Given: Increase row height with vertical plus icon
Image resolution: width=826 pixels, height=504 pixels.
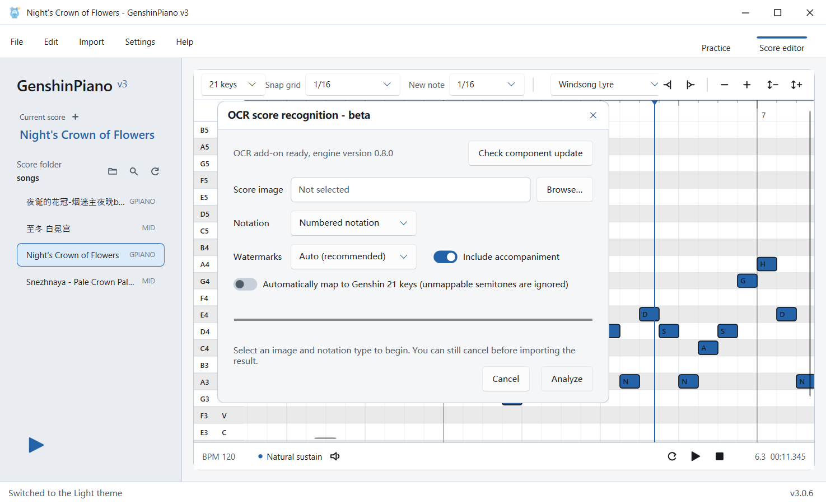Looking at the screenshot, I should point(796,85).
